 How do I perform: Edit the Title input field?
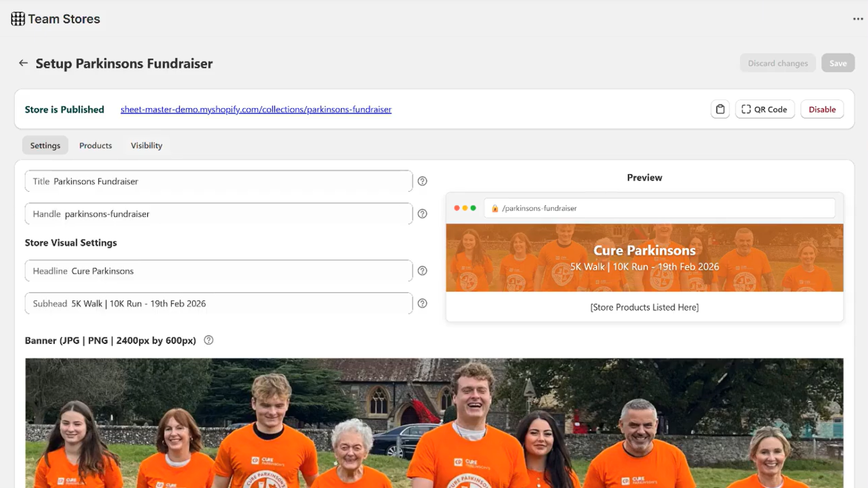pos(219,181)
